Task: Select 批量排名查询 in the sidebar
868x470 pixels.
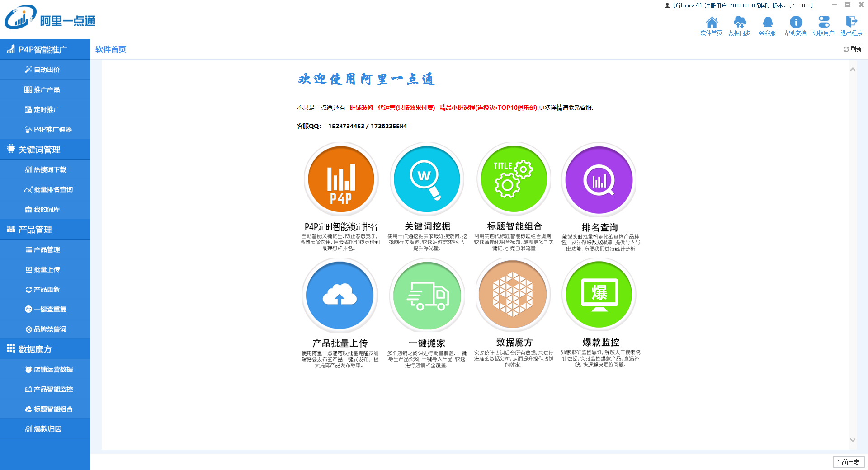Action: coord(45,189)
